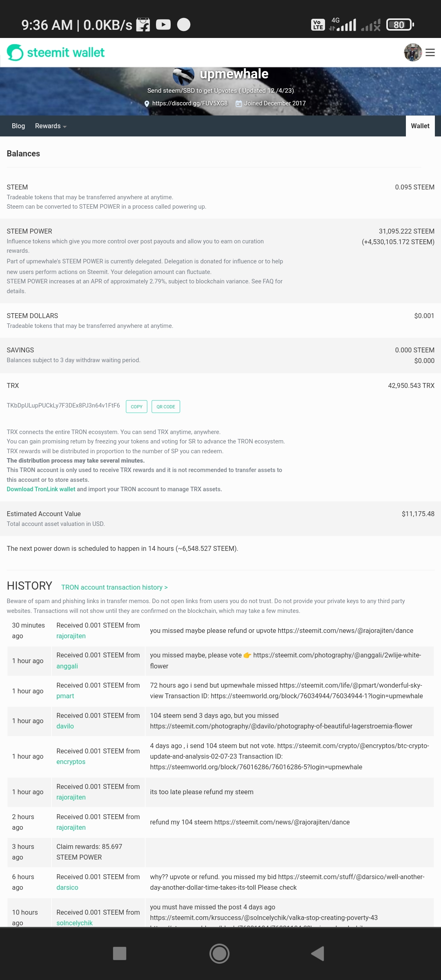This screenshot has width=441, height=980.
Task: Show the TRX address QR CODE
Action: [166, 407]
